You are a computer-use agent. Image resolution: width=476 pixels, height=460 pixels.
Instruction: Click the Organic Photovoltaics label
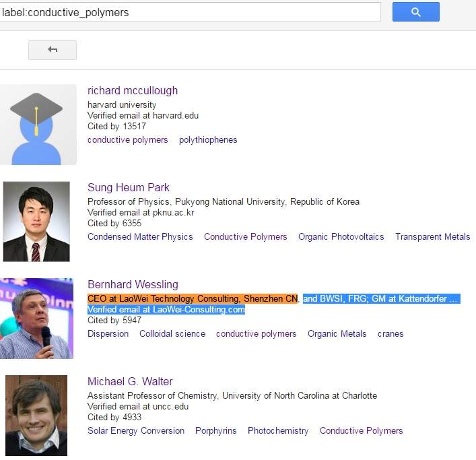341,237
